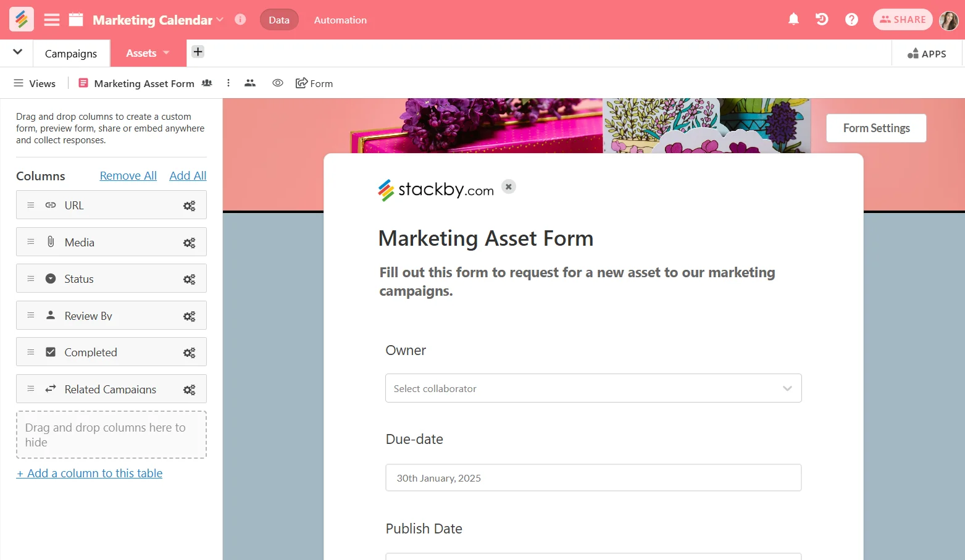Open revision history icon
The height and width of the screenshot is (560, 965).
click(821, 19)
